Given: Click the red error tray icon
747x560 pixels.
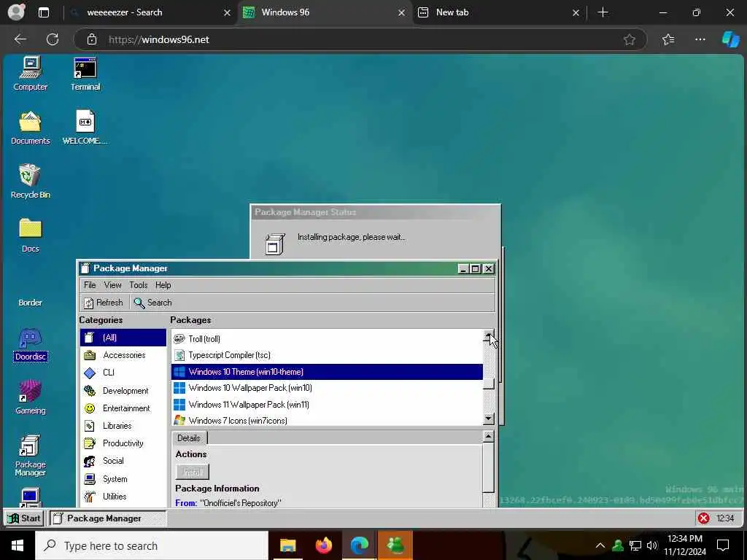Looking at the screenshot, I should 703,518.
